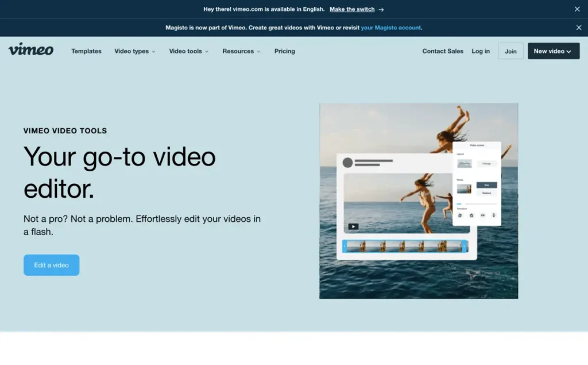Open the Pricing page
The image size is (588, 365).
pyautogui.click(x=284, y=51)
